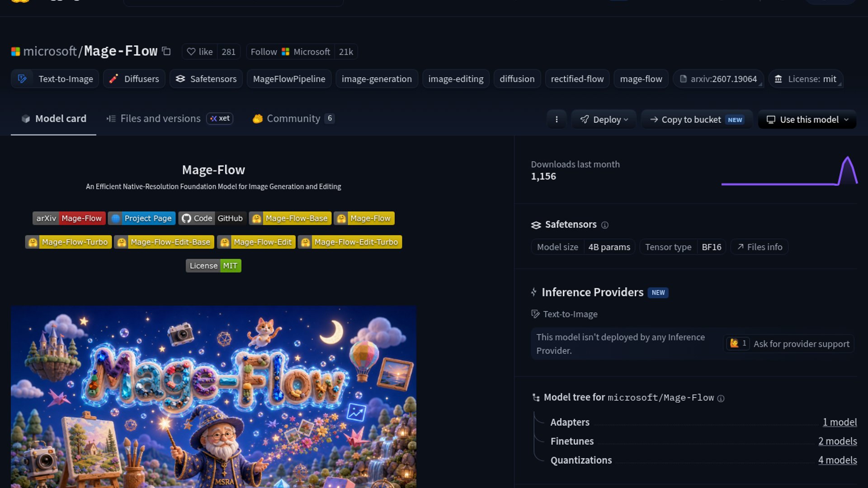Click the Inference Providers lightning icon
The image size is (868, 488).
pos(534,292)
